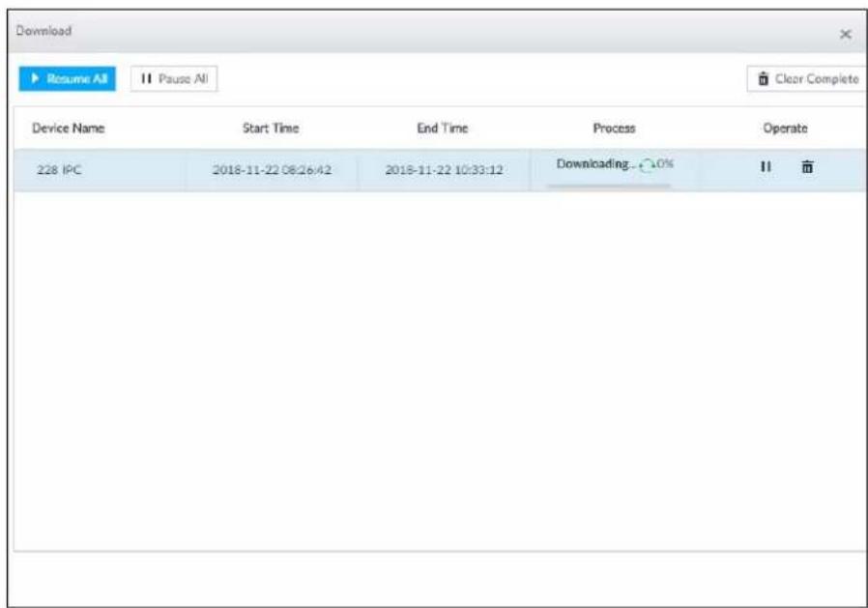868x608 pixels.
Task: Click the Download window title
Action: [x=43, y=31]
